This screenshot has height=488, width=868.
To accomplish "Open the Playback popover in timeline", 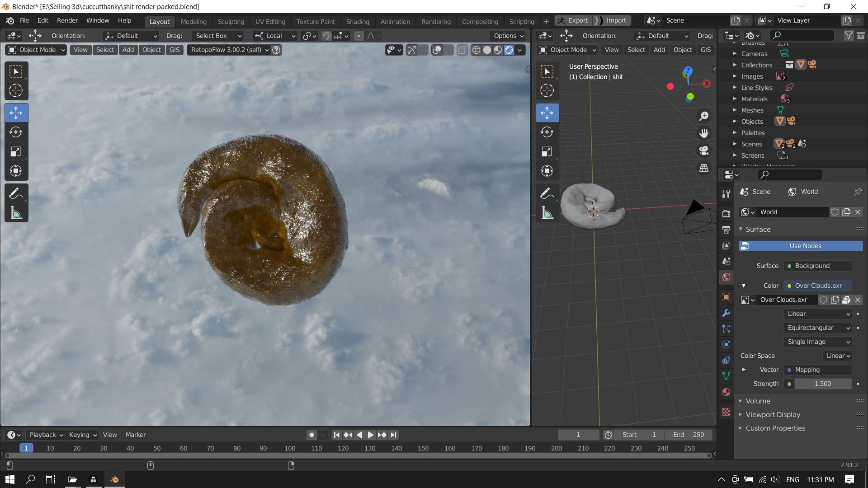I will coord(46,435).
